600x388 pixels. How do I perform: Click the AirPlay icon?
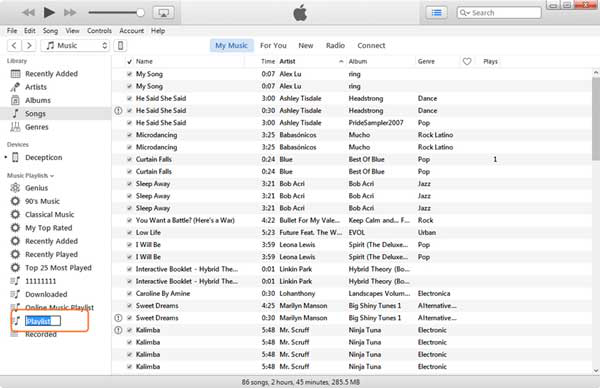click(x=163, y=13)
